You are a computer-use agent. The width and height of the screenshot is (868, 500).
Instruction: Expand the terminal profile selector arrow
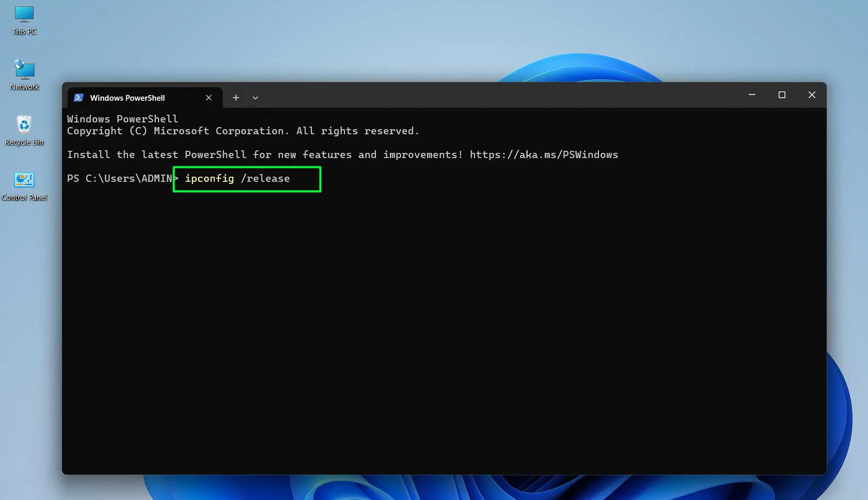[x=255, y=98]
